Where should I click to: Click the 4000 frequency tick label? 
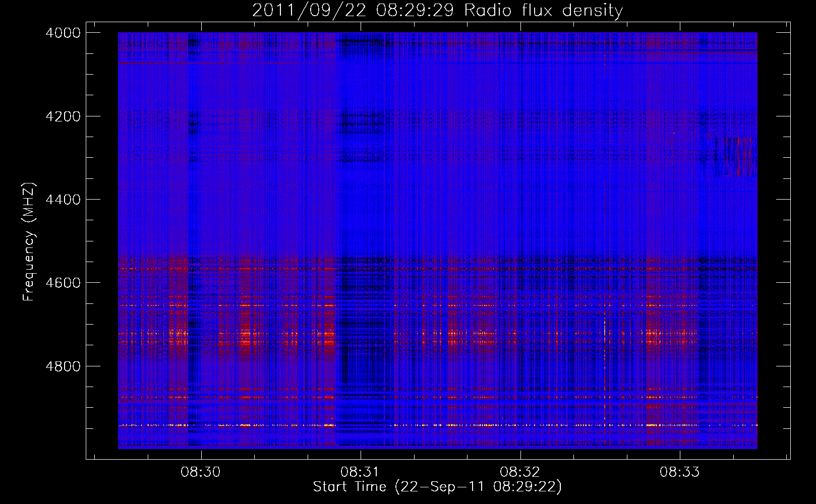pyautogui.click(x=63, y=33)
